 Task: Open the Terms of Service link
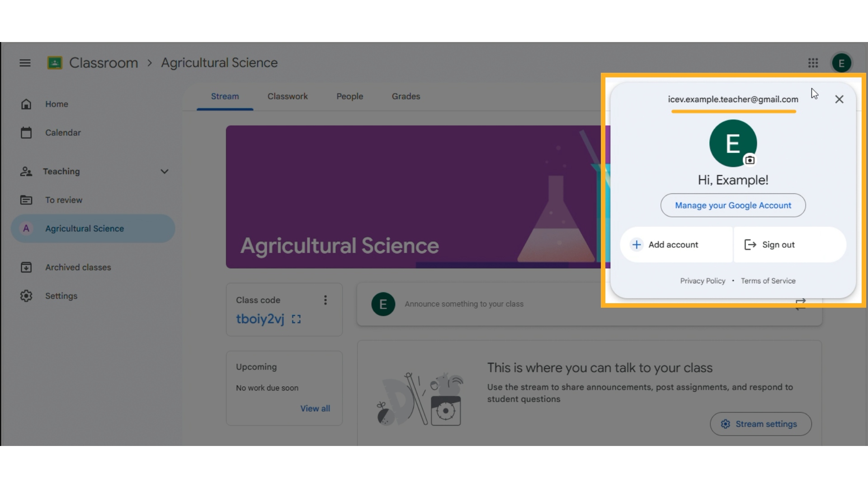tap(768, 281)
